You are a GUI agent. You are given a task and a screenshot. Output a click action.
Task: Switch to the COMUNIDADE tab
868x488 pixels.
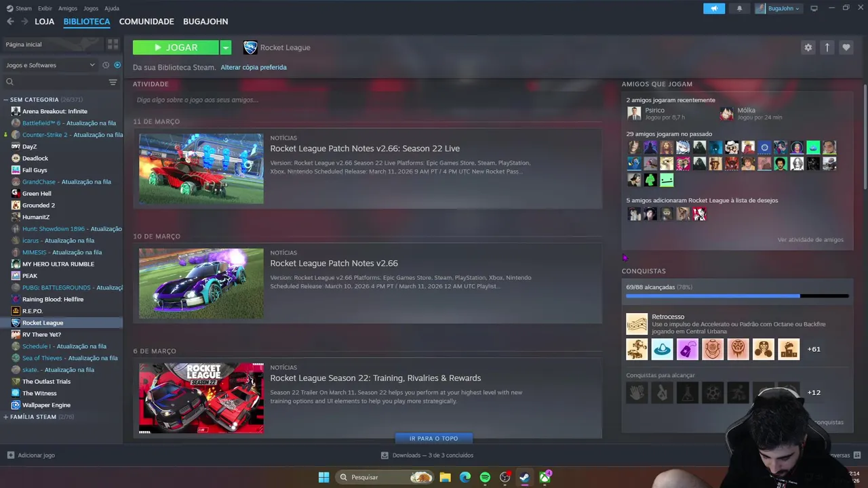[x=146, y=22]
